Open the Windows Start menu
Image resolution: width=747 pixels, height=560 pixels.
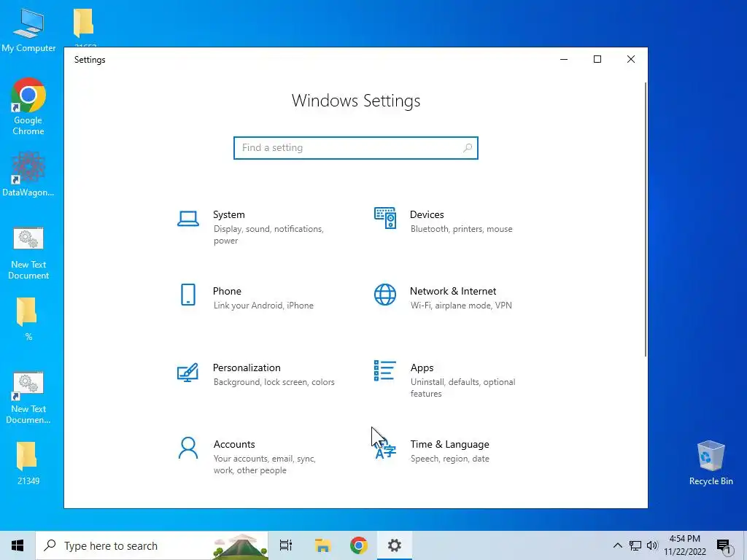[18, 545]
